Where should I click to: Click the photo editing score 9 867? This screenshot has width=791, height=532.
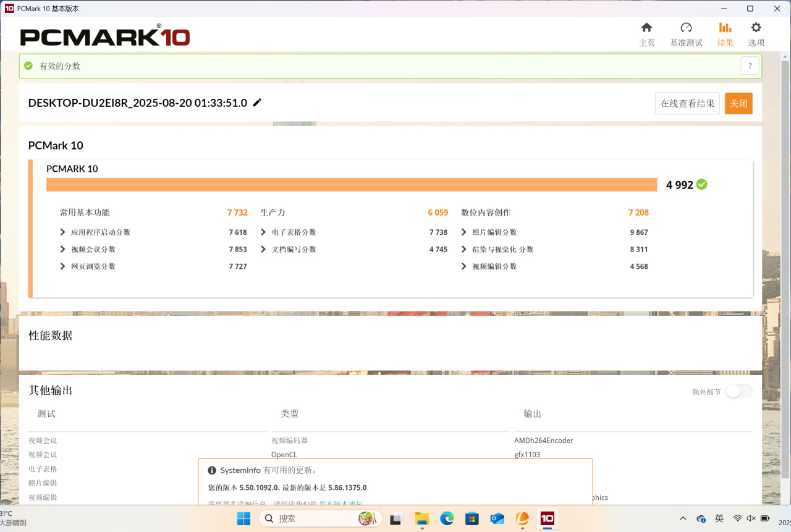(x=639, y=232)
